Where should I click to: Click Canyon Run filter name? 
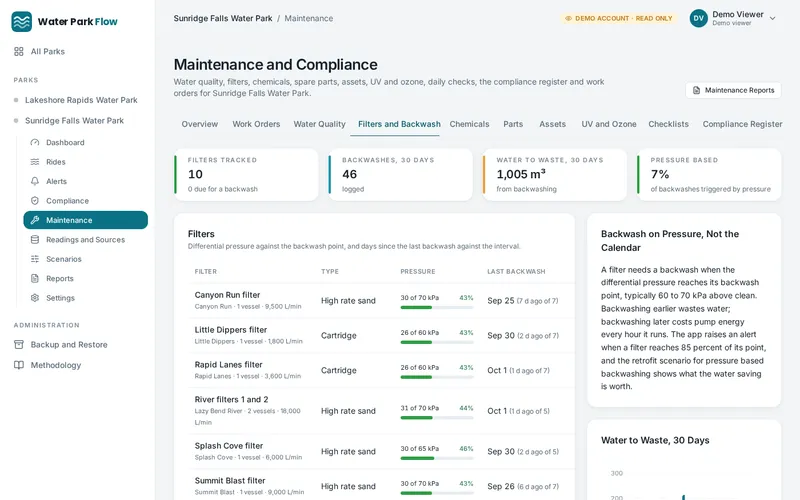click(x=227, y=295)
